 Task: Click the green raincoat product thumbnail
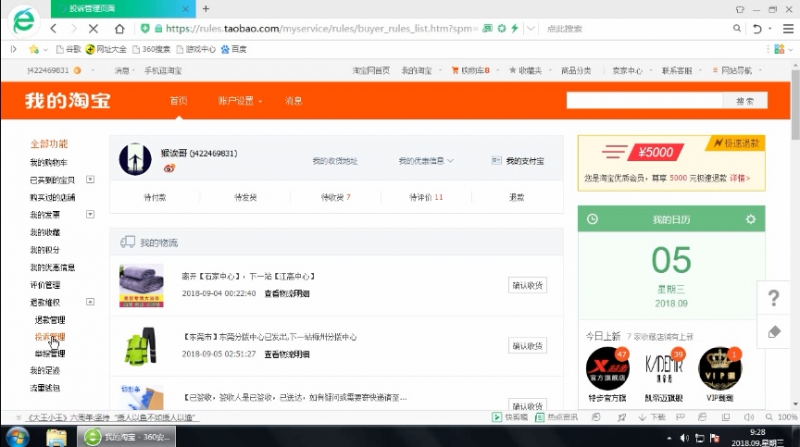point(141,346)
